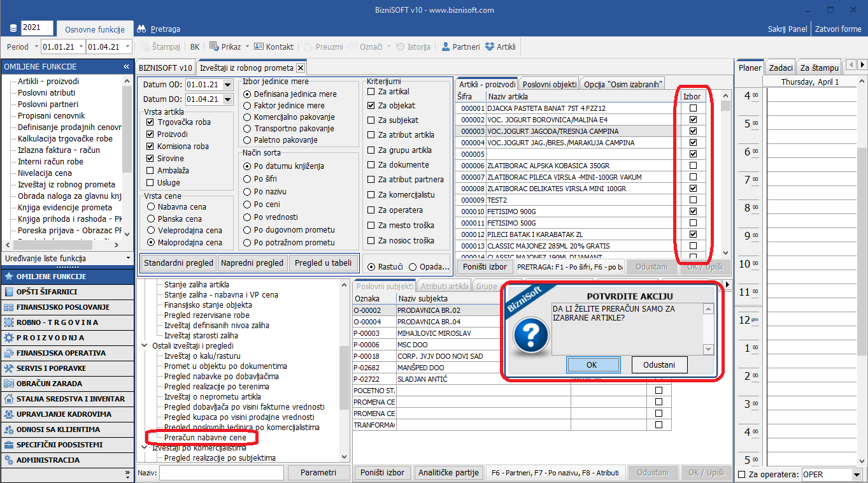Click the Parametri button
868x483 pixels.
pyautogui.click(x=318, y=472)
